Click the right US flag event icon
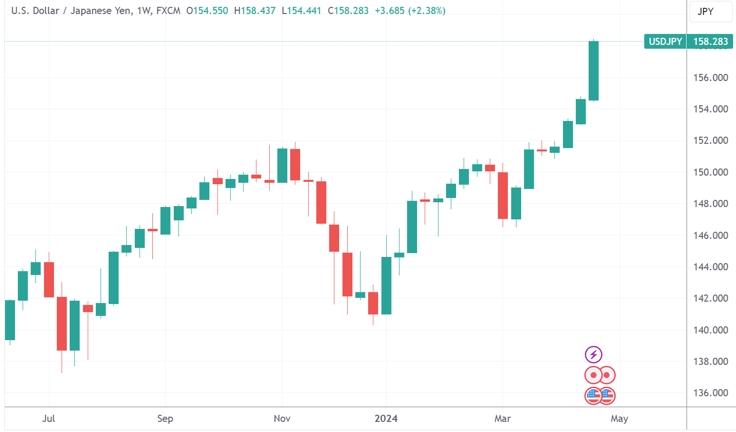This screenshot has width=736, height=432. tap(607, 395)
